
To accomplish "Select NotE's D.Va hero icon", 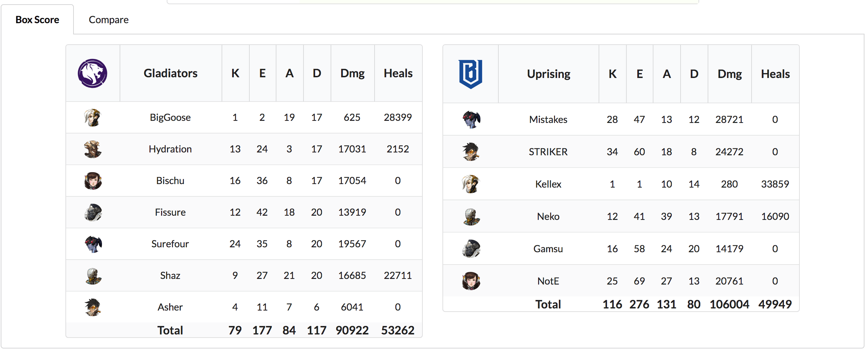I will (471, 281).
